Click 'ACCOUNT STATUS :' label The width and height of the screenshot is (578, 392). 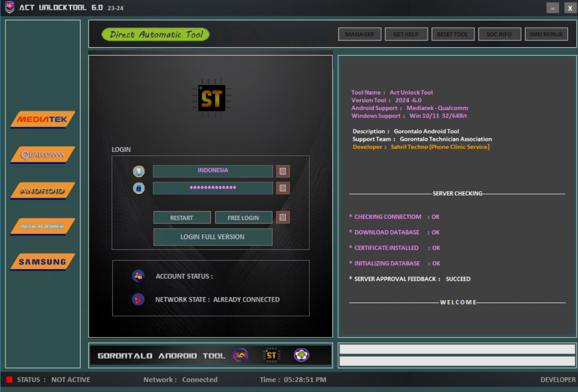[184, 276]
